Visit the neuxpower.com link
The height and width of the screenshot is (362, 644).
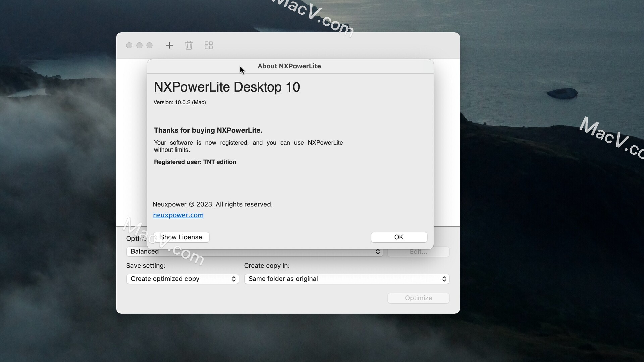click(178, 215)
